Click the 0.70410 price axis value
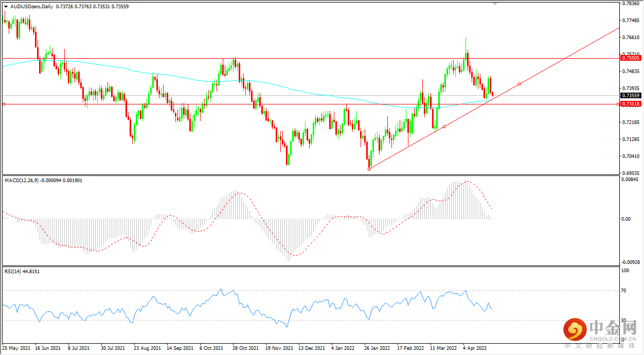The height and width of the screenshot is (355, 644). [631, 156]
